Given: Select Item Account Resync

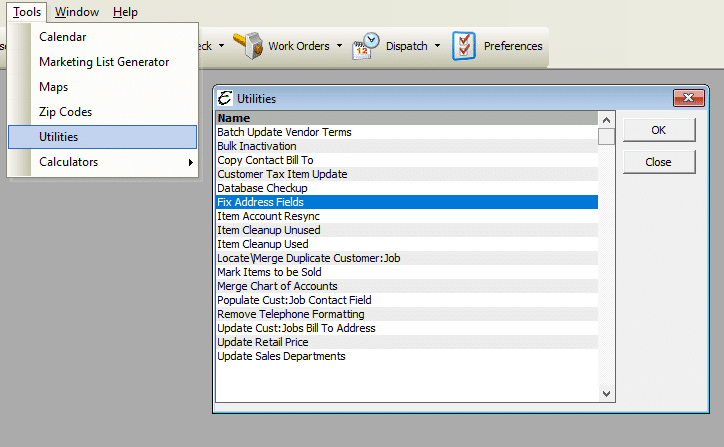Looking at the screenshot, I should (x=407, y=216).
